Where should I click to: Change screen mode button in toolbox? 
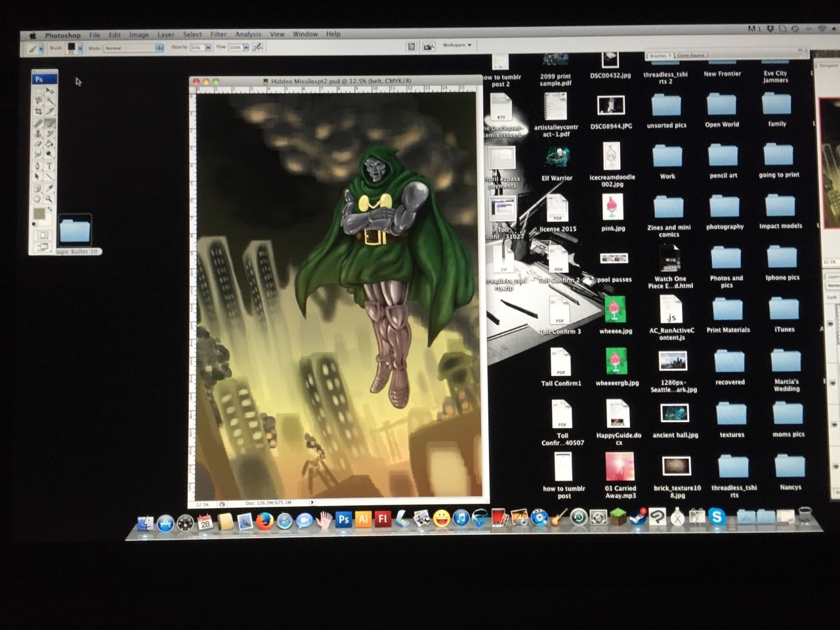coord(43,247)
